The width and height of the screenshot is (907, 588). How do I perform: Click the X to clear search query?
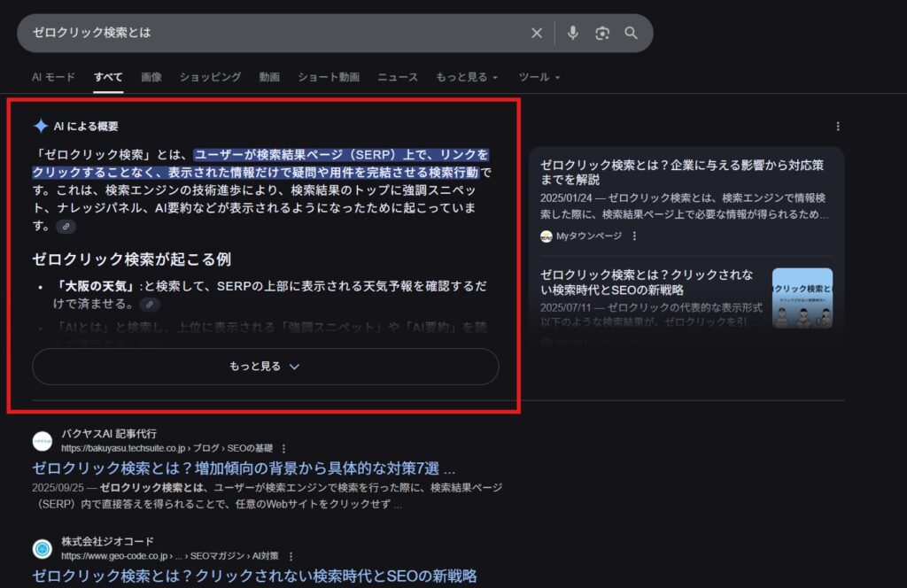pos(537,32)
